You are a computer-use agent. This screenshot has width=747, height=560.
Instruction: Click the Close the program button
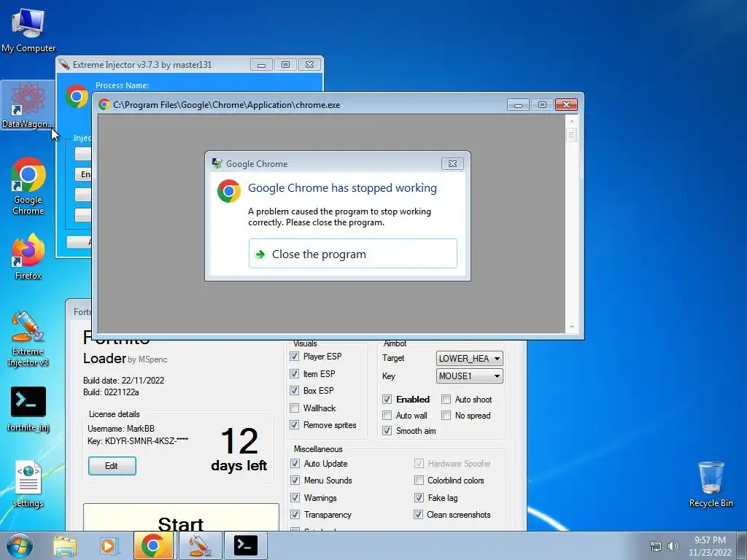[x=352, y=254]
